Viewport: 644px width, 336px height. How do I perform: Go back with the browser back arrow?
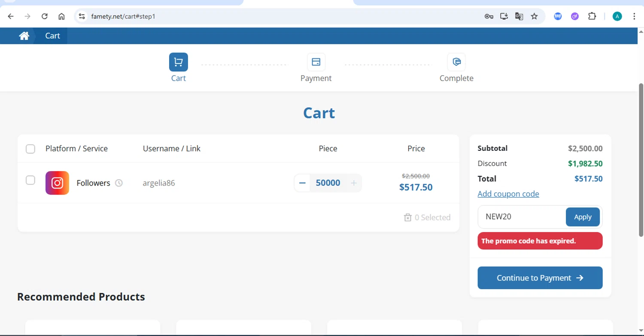pyautogui.click(x=11, y=16)
